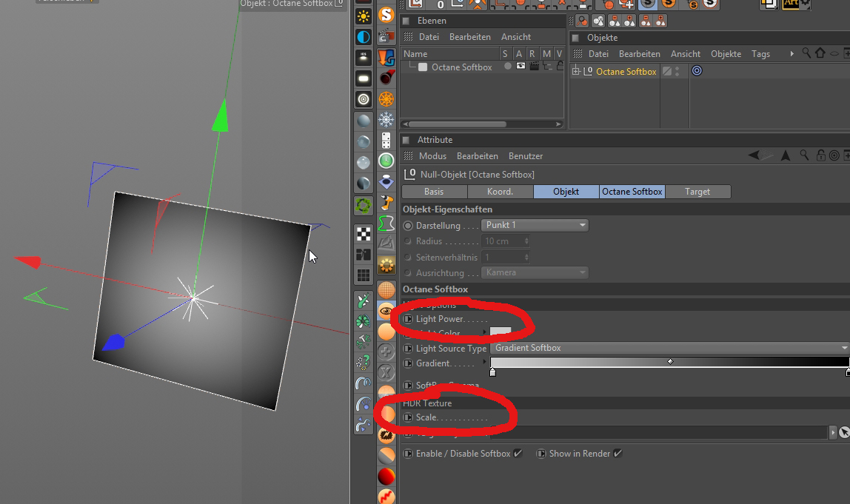Toggle visibility dots of Octane Softbox object

click(677, 71)
